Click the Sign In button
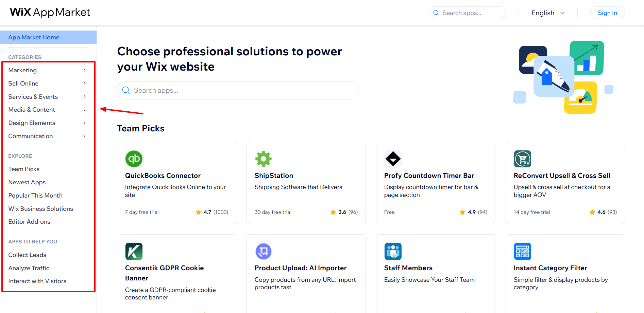Image resolution: width=644 pixels, height=313 pixels. (607, 13)
